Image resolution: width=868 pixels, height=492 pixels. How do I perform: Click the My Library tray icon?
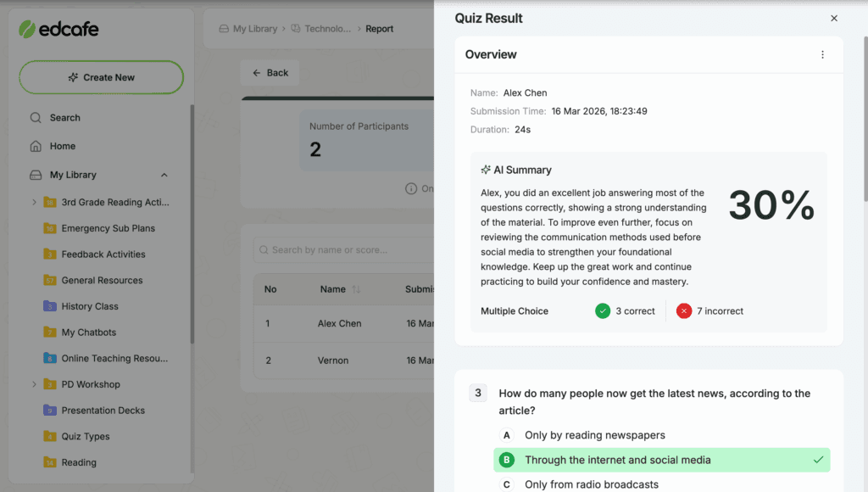(36, 175)
